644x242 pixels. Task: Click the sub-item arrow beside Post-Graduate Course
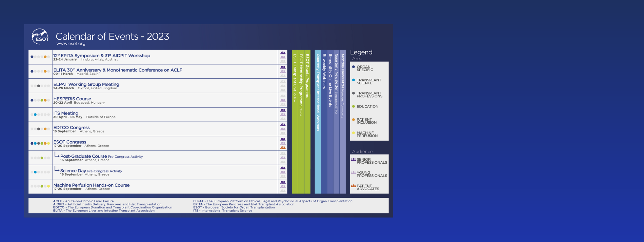pyautogui.click(x=57, y=155)
